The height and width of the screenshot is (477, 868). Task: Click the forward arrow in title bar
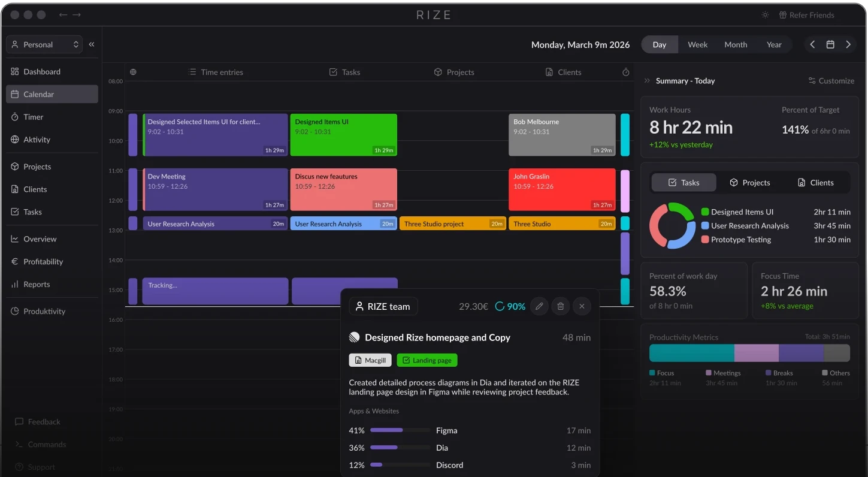click(x=77, y=15)
